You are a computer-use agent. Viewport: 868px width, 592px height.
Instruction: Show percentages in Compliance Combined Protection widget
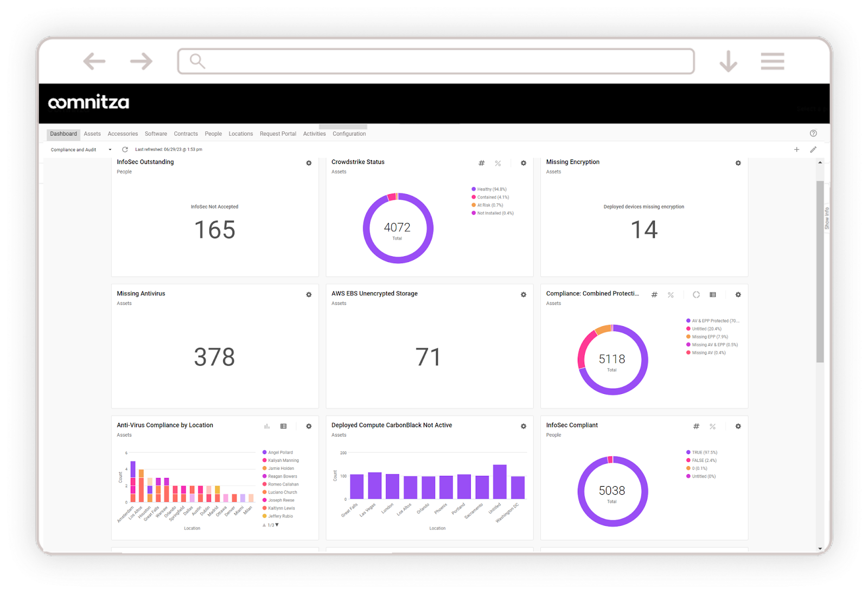coord(671,295)
